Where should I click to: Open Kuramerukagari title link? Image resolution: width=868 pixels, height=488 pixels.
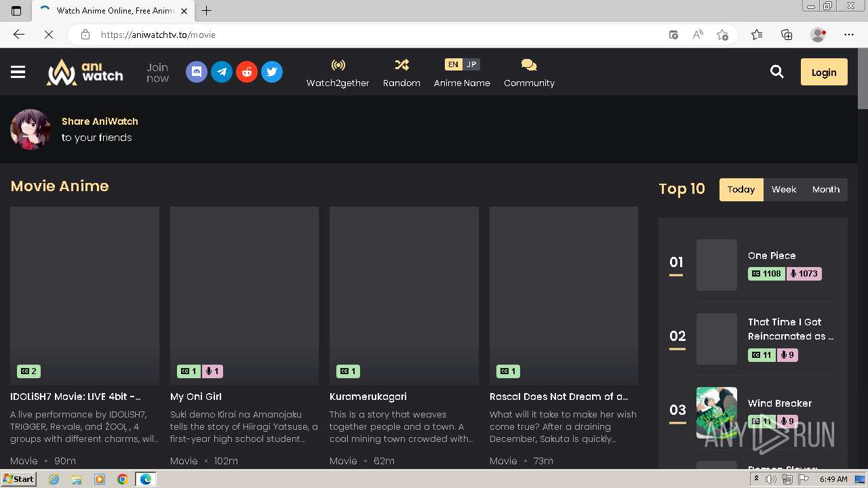[368, 396]
